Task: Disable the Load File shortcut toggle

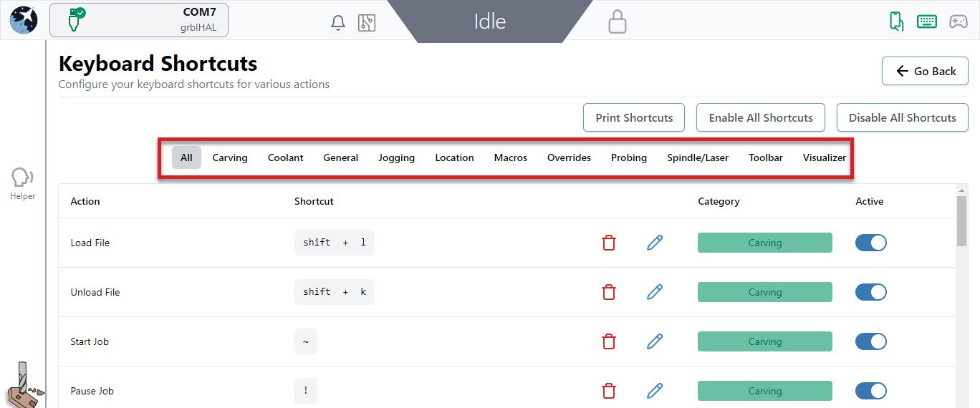Action: coord(870,243)
